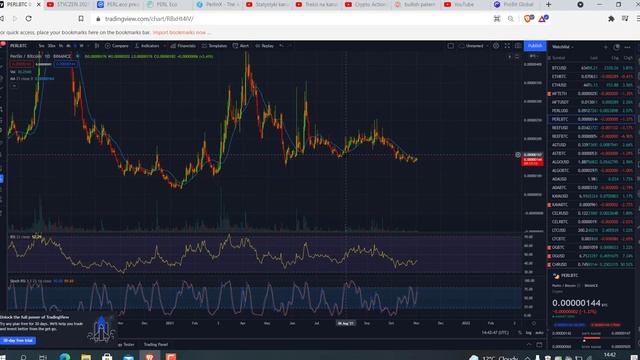Click the PERLBTC symbol search field
This screenshot has width=640, height=360.
click(x=18, y=46)
